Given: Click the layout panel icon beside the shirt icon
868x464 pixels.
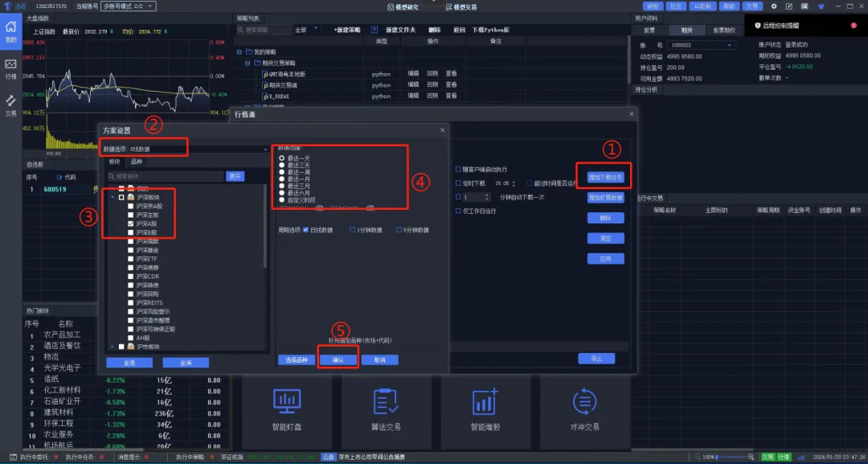Looking at the screenshot, I should pos(805,6).
